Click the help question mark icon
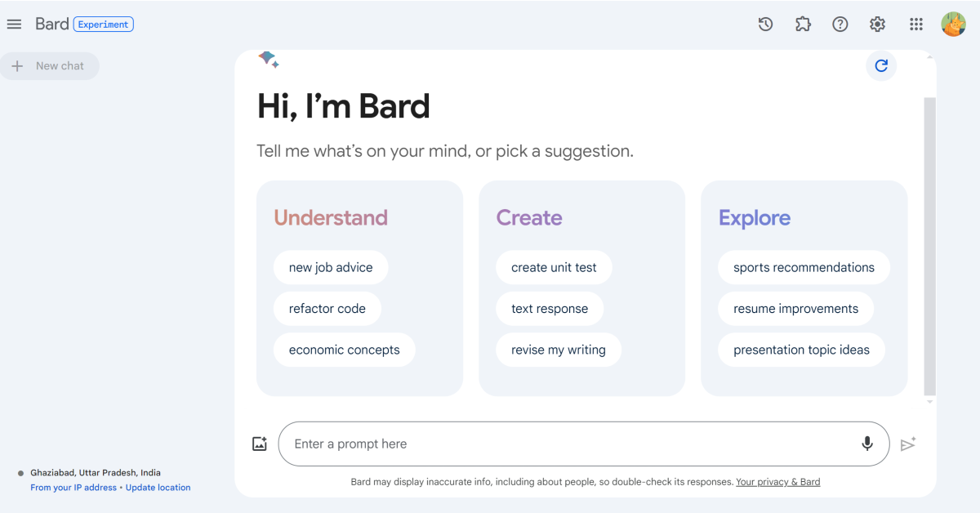 coord(840,25)
